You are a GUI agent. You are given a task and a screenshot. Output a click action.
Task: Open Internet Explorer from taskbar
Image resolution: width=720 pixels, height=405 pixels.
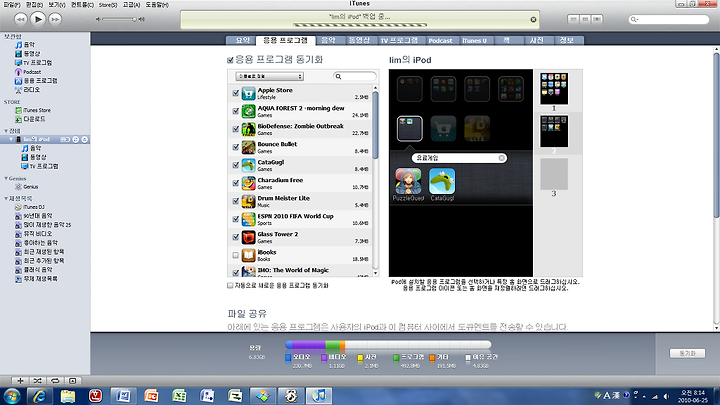(39, 395)
